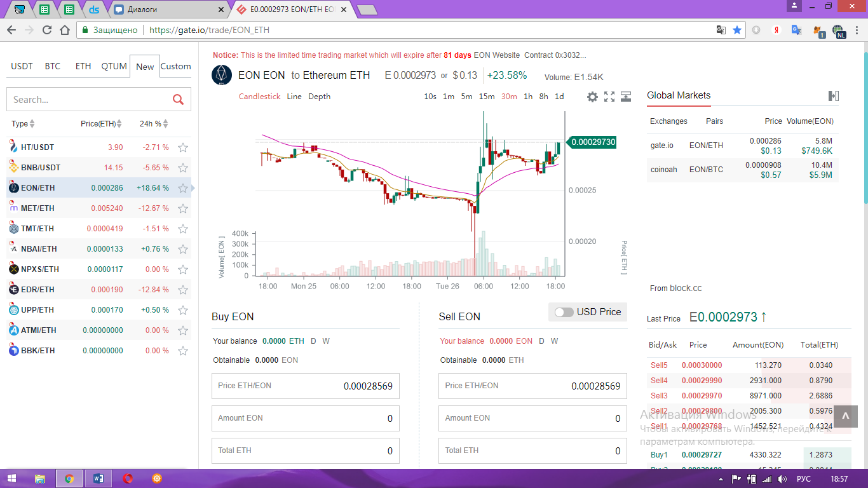Select the Custom market tab

175,66
